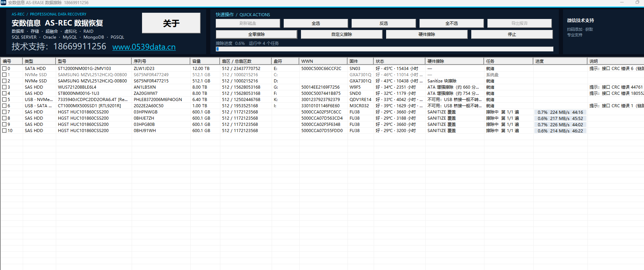Click the 反选 invert selection button
644x270 pixels.
tap(383, 23)
